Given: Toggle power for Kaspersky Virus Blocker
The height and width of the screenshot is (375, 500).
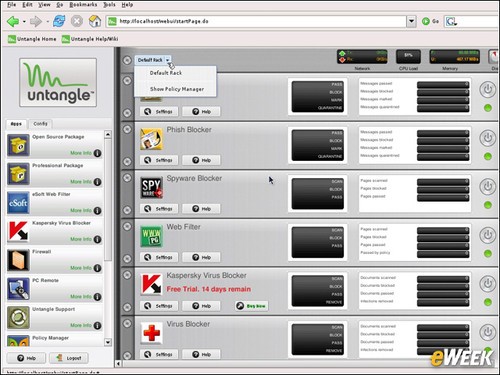Looking at the screenshot, I should [488, 284].
